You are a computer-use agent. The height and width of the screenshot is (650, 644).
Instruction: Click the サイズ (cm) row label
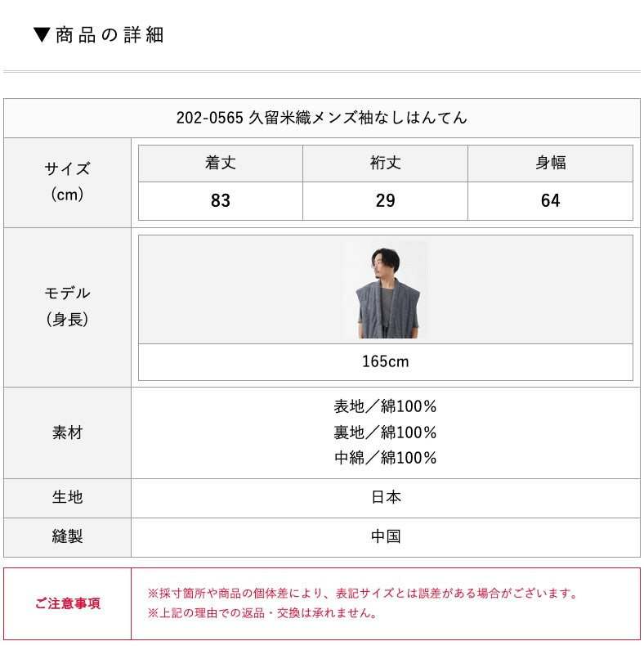(67, 182)
